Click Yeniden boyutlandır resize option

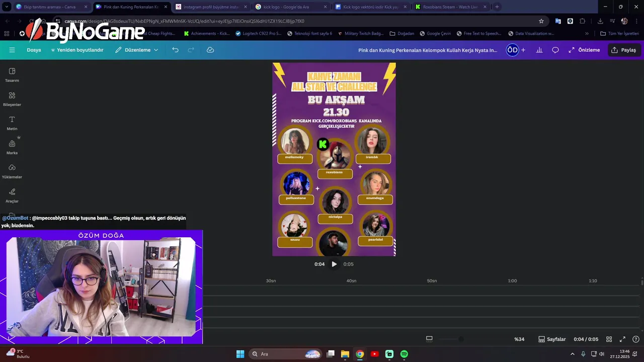(76, 50)
